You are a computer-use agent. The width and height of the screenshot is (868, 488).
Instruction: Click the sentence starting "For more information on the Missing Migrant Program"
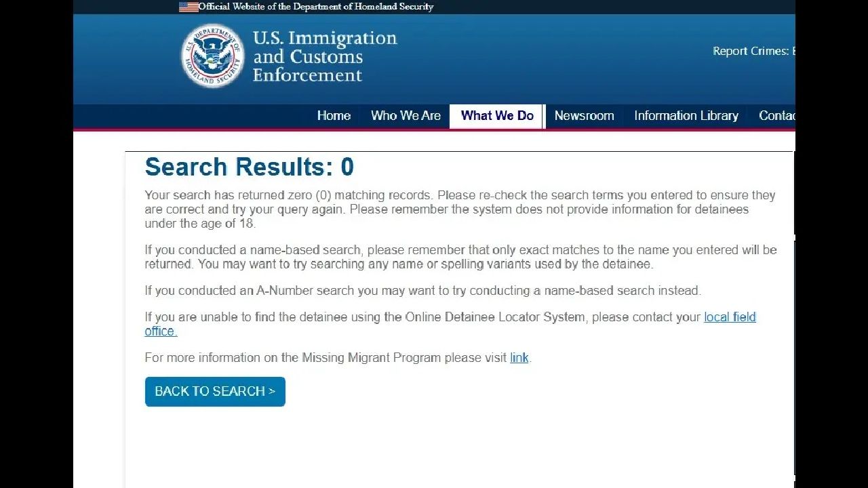click(x=338, y=358)
